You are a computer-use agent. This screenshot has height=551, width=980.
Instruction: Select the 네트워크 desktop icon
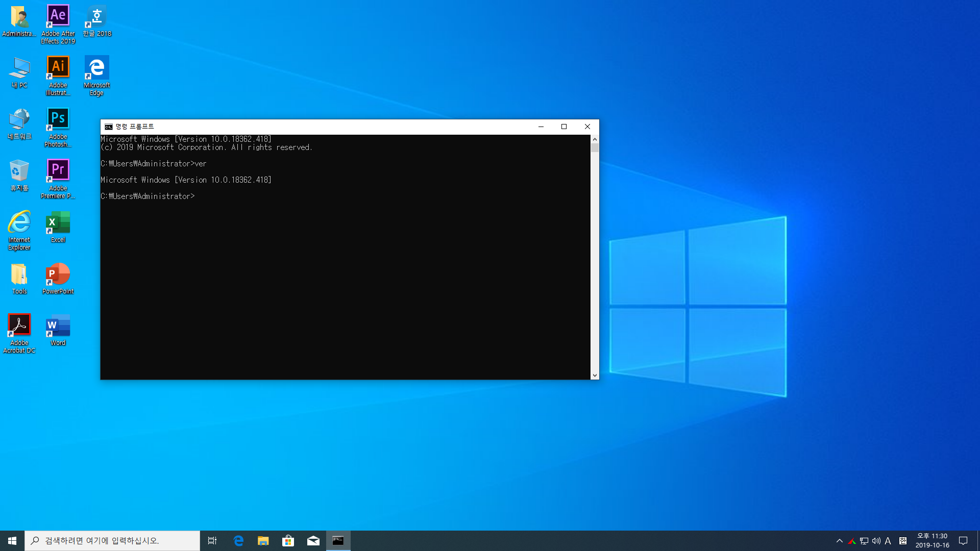pos(19,124)
